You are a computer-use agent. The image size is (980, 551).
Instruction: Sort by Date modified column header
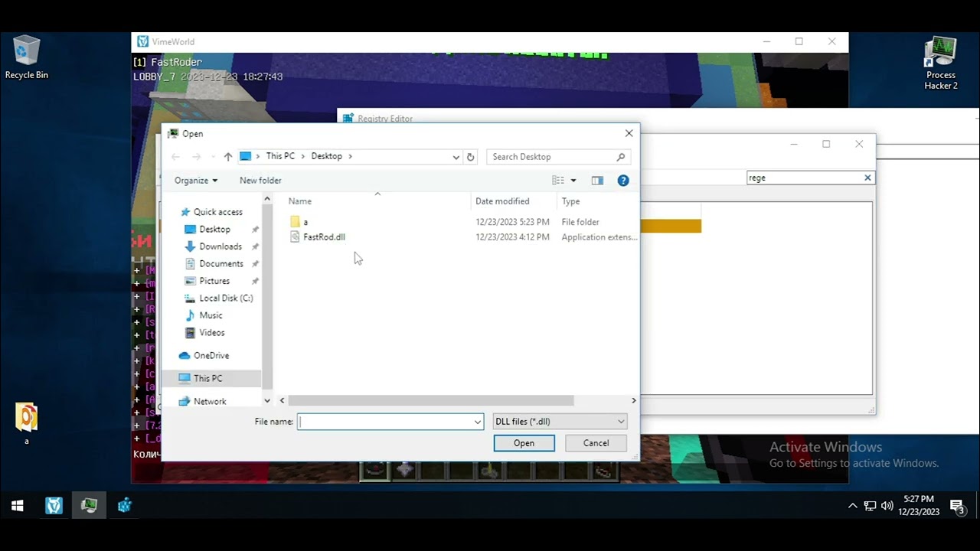(502, 201)
